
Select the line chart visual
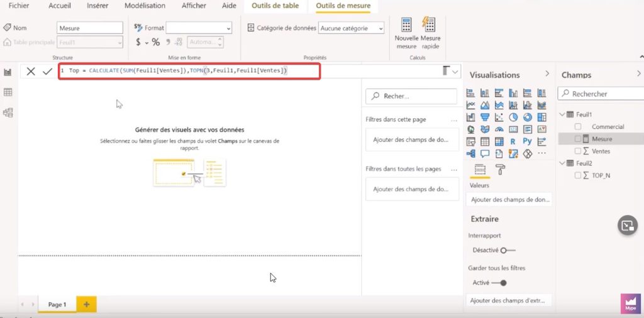pyautogui.click(x=470, y=106)
